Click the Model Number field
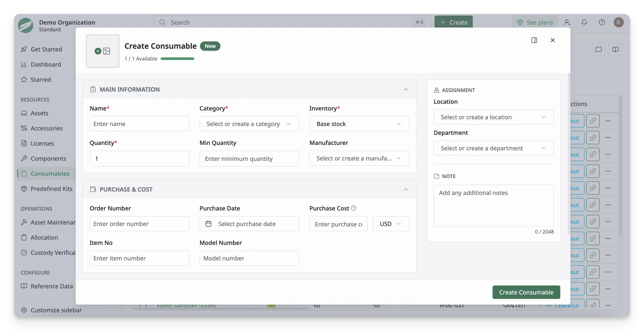The height and width of the screenshot is (331, 644). [249, 258]
